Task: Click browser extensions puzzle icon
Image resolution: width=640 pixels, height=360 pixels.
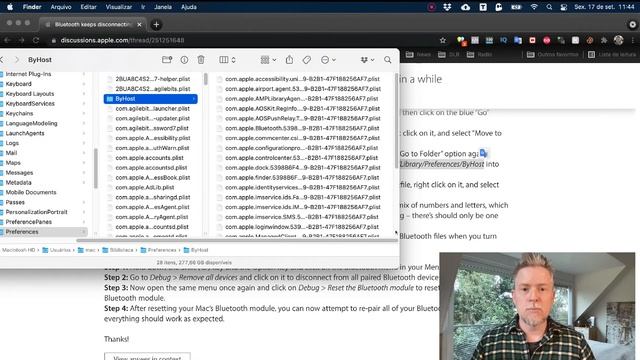Action: point(604,40)
